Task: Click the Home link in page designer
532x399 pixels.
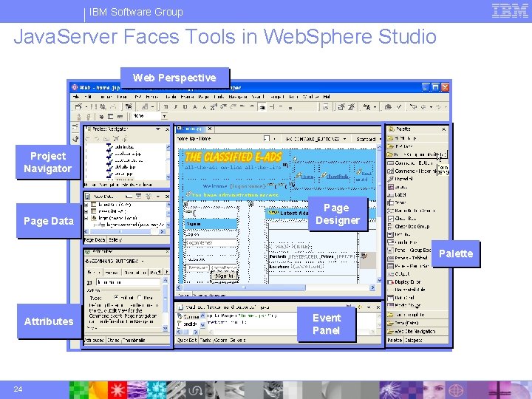Action: pyautogui.click(x=307, y=177)
